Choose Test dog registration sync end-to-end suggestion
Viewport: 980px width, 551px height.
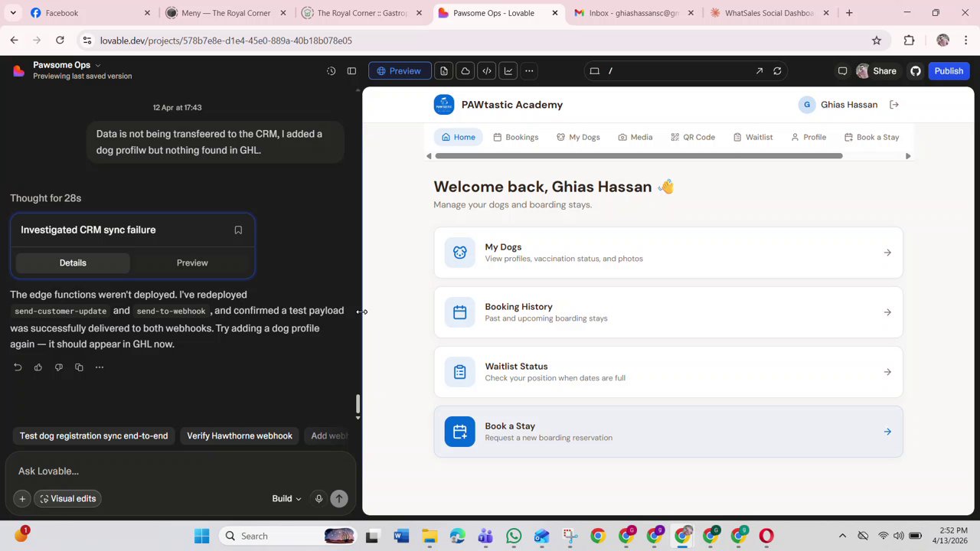pos(93,436)
